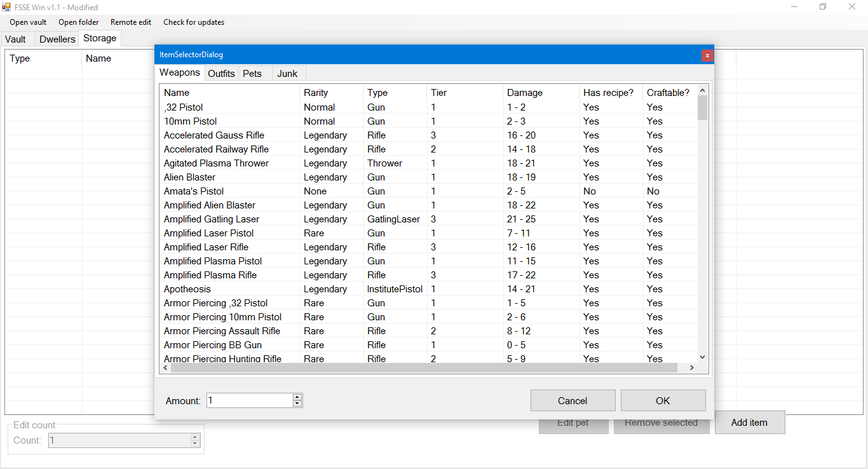868x469 pixels.
Task: Sort by the Tier column header
Action: 465,93
